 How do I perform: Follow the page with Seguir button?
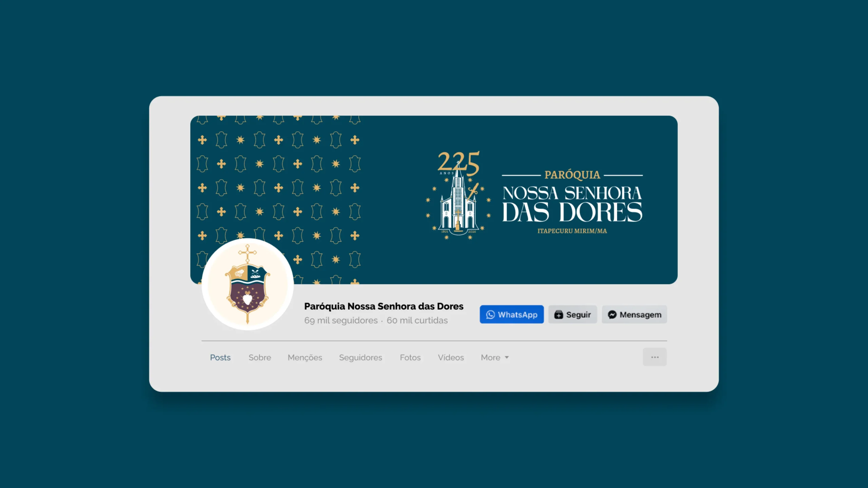click(x=573, y=314)
